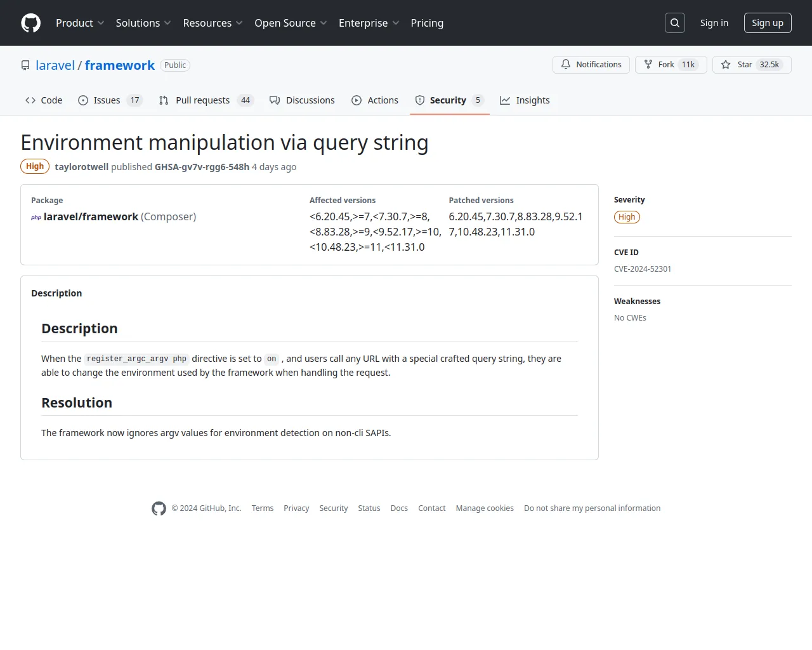812x650 pixels.
Task: Open the taylorotwell profile link
Action: [82, 167]
